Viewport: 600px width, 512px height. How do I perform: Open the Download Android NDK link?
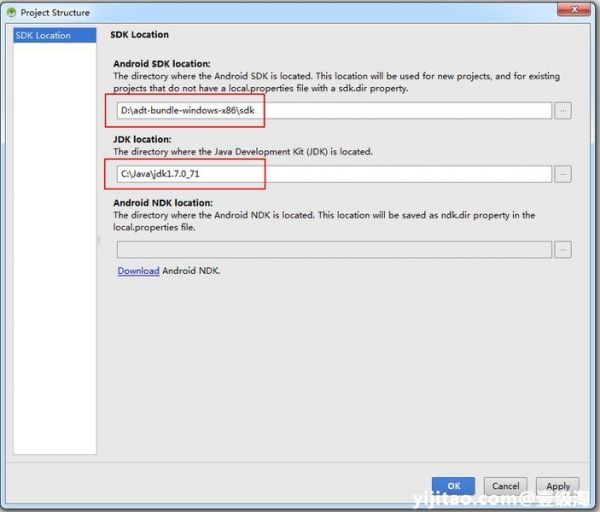(138, 271)
